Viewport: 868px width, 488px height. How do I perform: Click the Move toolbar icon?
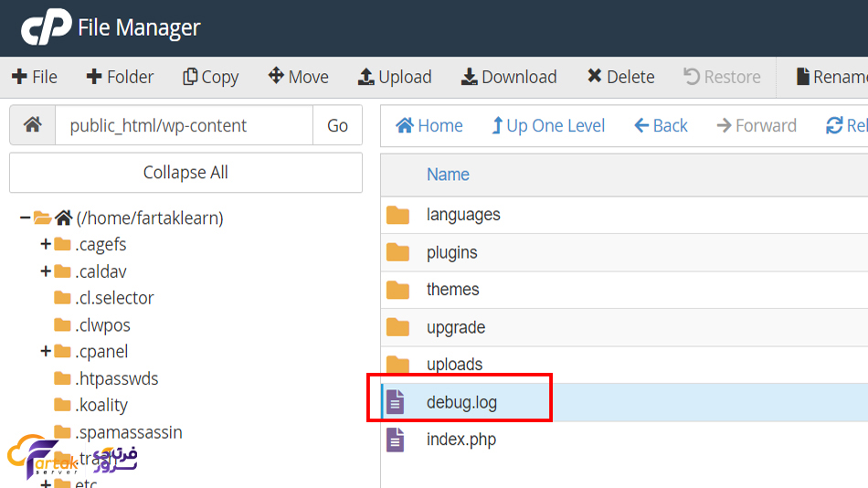[276, 77]
